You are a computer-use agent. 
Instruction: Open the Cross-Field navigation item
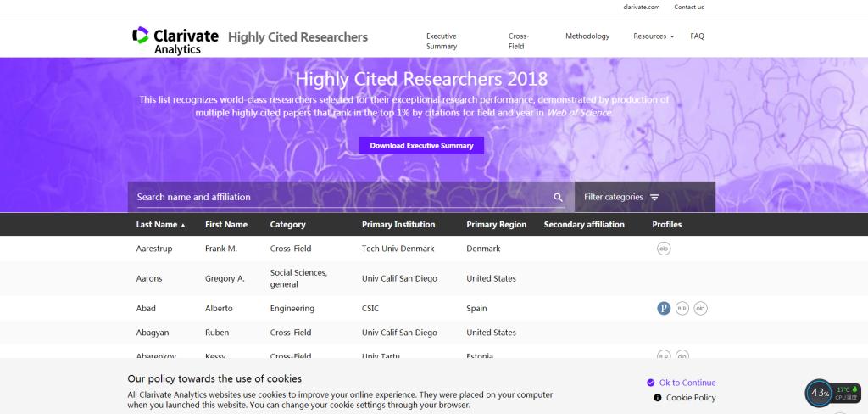click(x=518, y=42)
